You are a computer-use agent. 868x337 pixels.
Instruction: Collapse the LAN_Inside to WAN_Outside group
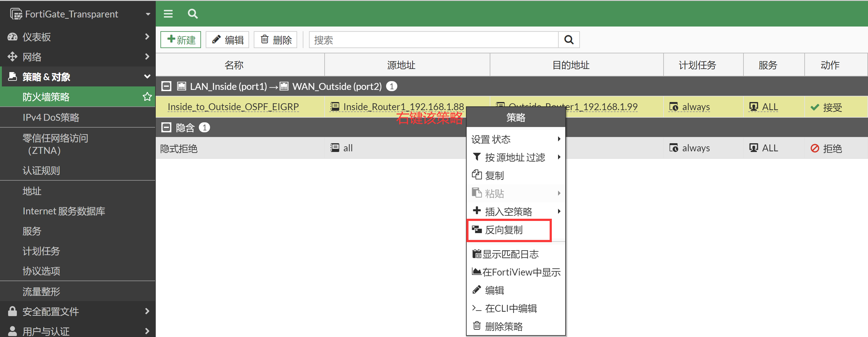pyautogui.click(x=166, y=86)
